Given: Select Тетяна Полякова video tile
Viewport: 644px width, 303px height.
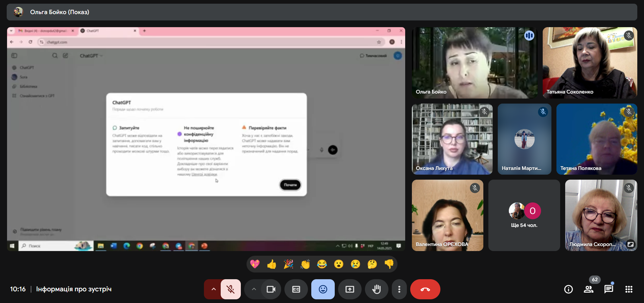Looking at the screenshot, I should [x=597, y=139].
